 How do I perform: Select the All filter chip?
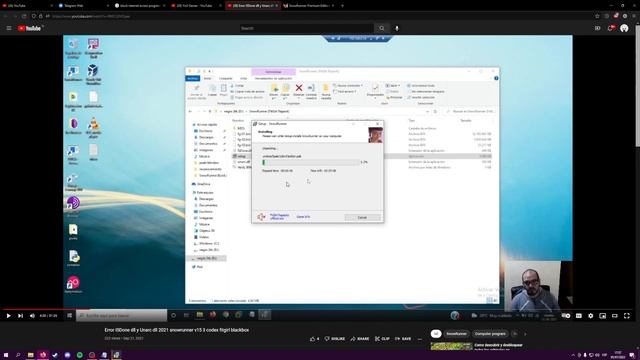[436, 334]
